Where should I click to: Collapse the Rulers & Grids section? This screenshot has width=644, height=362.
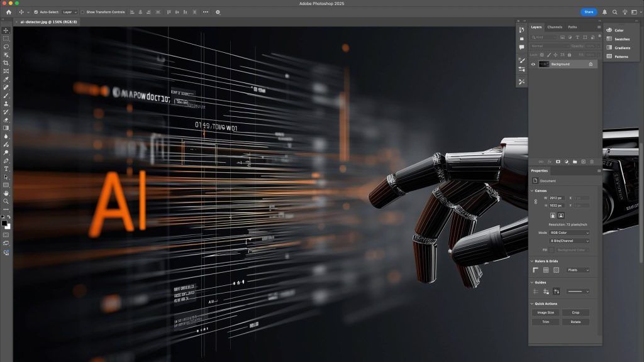532,261
